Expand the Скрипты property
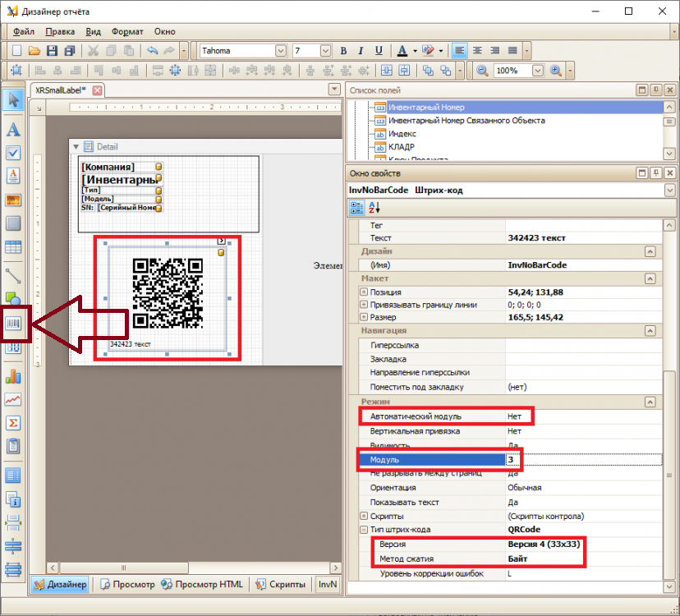 pyautogui.click(x=364, y=516)
